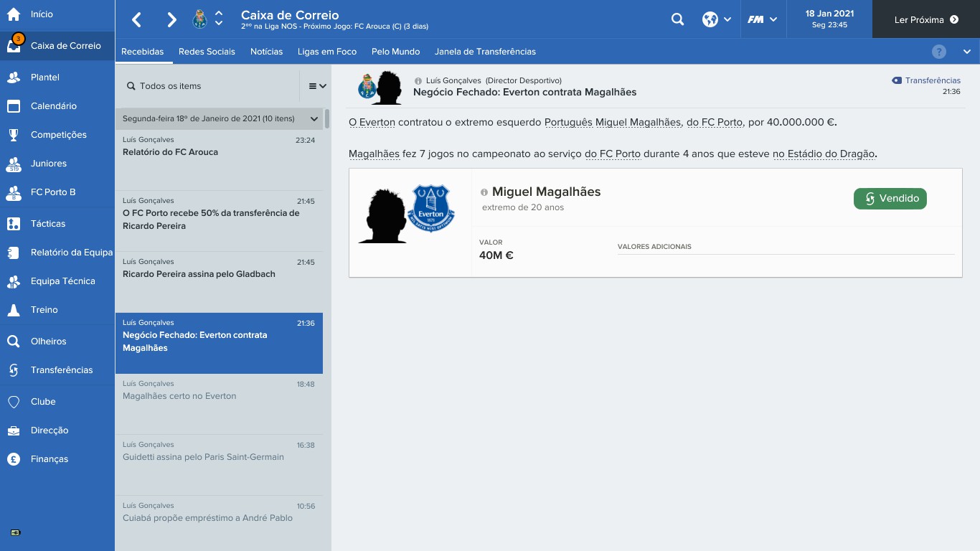Open the inbox list filter menu
This screenshot has width=980, height=551.
[317, 86]
